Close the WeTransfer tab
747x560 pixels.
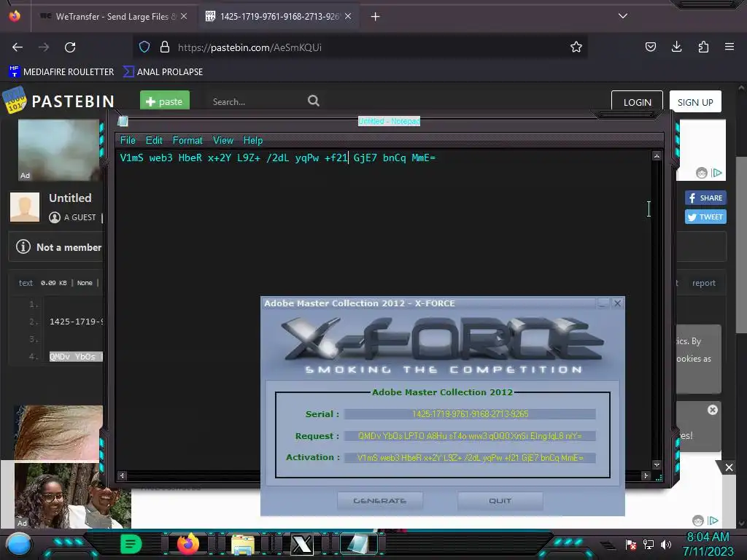[183, 16]
